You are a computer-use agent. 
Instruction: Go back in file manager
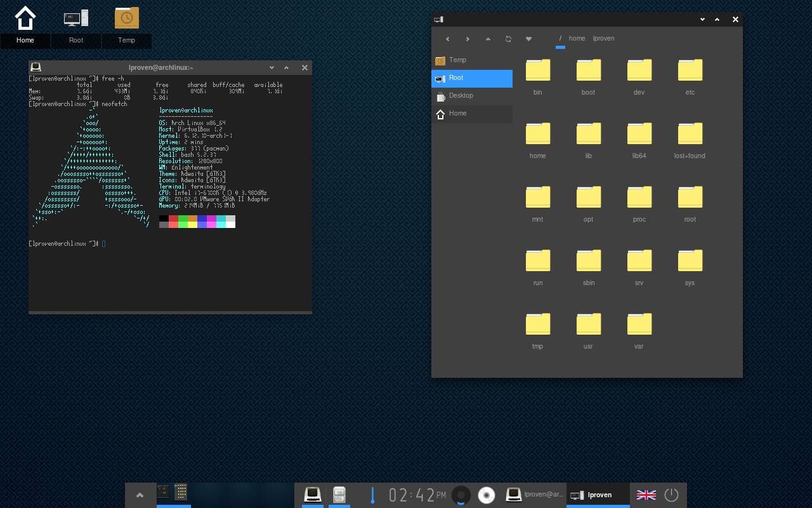click(447, 39)
